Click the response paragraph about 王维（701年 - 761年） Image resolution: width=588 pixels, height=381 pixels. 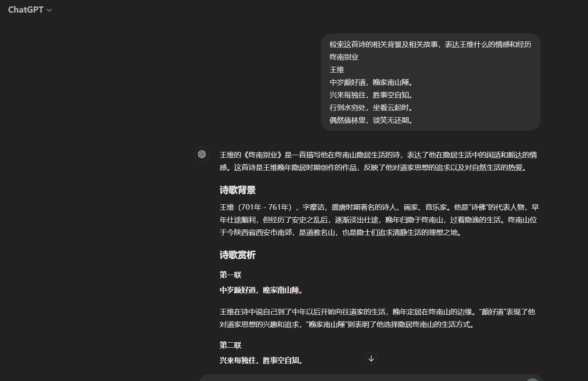[378, 220]
